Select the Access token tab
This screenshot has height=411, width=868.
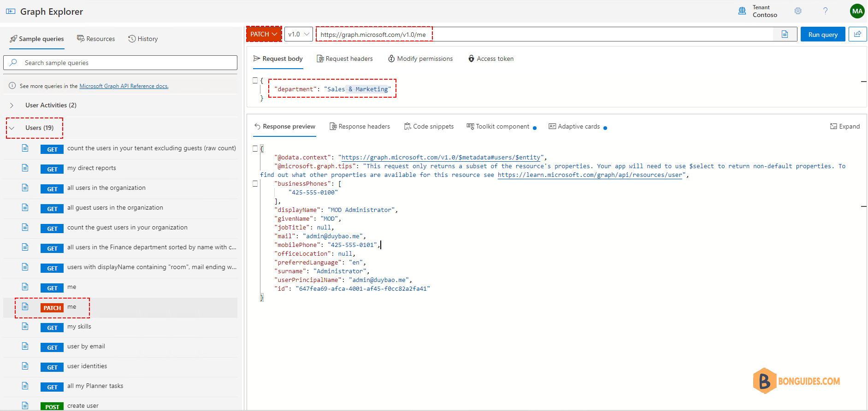tap(491, 59)
